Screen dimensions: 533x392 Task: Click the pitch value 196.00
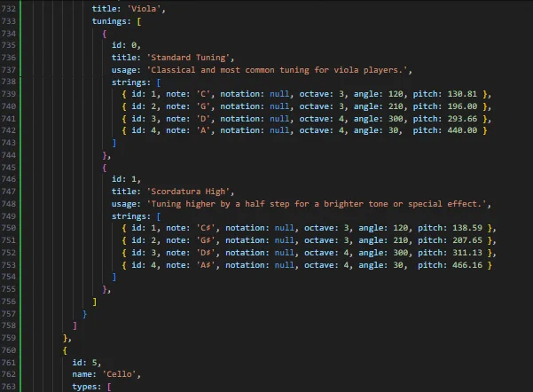click(x=462, y=106)
